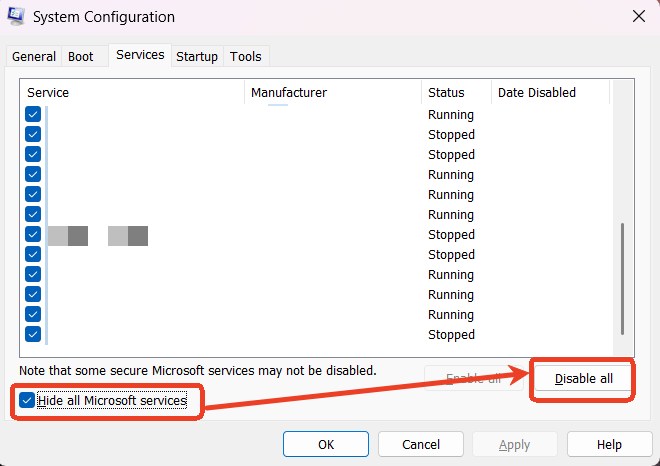
Task: Click the Apply button
Action: tap(514, 444)
